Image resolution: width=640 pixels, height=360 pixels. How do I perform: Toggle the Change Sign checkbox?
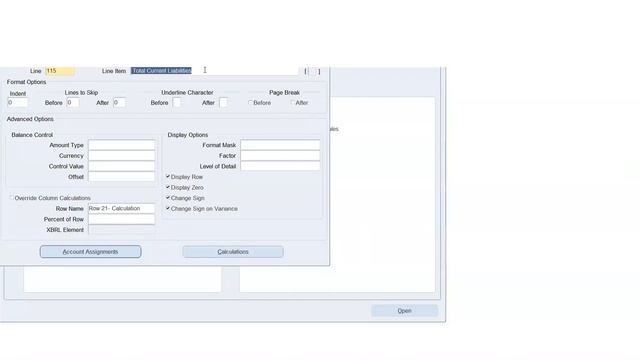(168, 198)
